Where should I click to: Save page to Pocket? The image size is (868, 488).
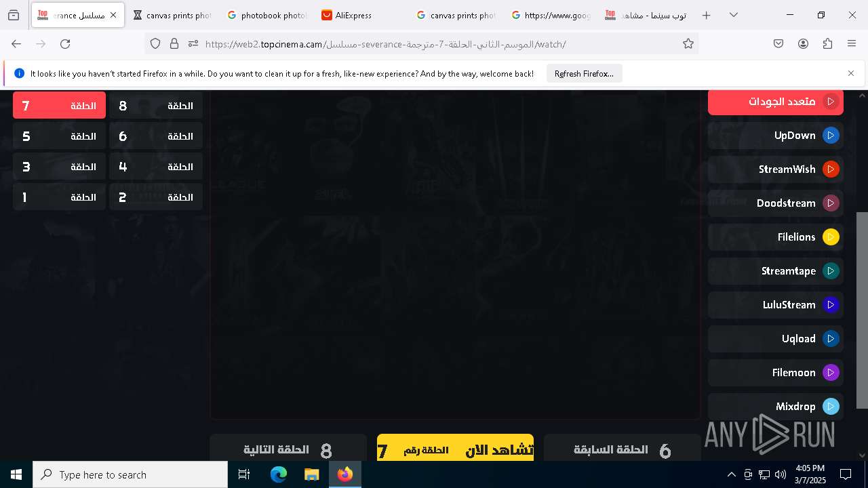tap(778, 43)
